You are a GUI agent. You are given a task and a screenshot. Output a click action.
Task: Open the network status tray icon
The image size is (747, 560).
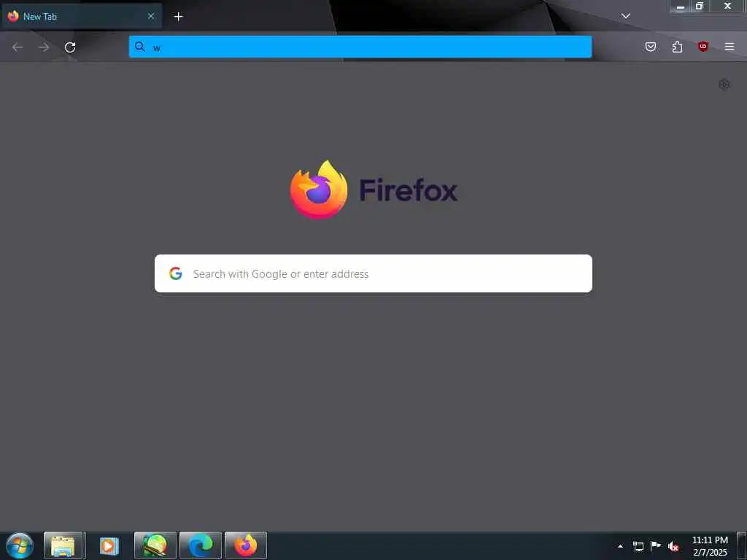click(x=638, y=546)
